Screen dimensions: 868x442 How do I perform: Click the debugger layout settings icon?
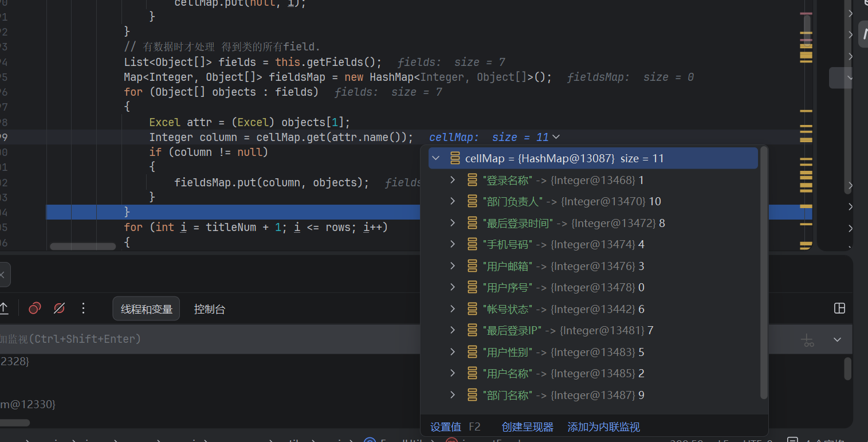click(x=839, y=308)
